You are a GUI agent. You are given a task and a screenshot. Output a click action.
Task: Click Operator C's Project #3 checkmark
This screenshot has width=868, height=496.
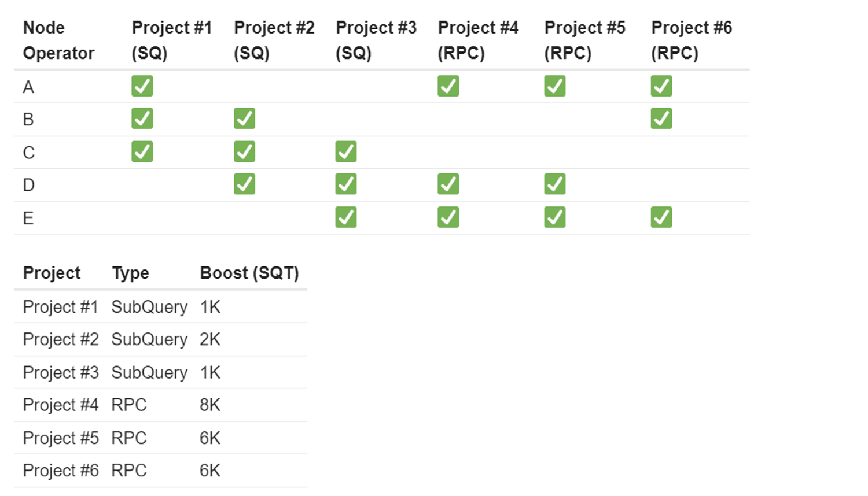346,151
